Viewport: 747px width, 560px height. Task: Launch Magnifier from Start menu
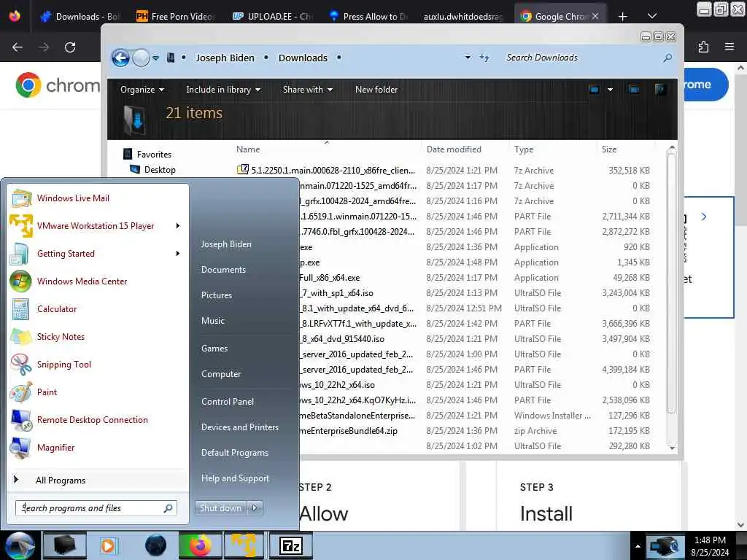point(55,447)
